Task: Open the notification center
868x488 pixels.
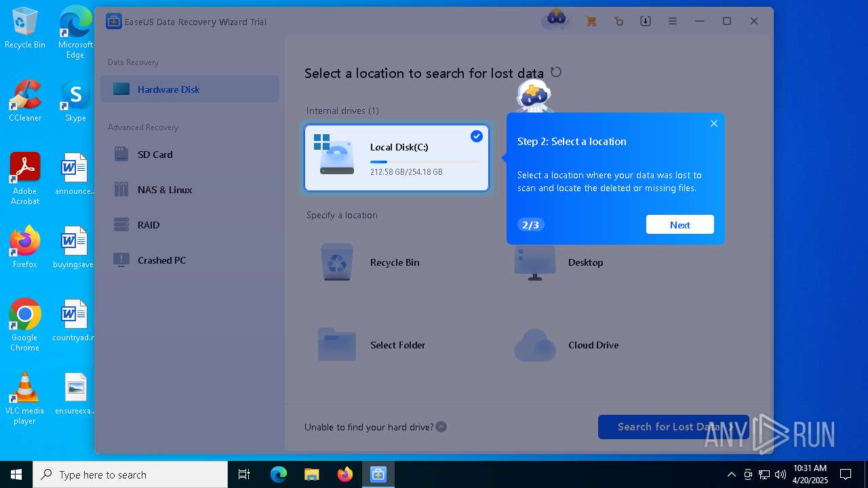Action: pos(846,474)
